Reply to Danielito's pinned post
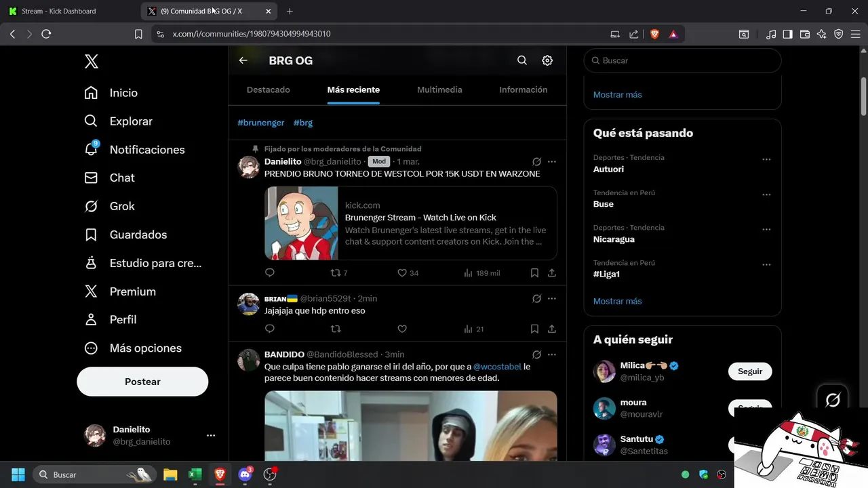The width and height of the screenshot is (868, 488). coord(270,273)
